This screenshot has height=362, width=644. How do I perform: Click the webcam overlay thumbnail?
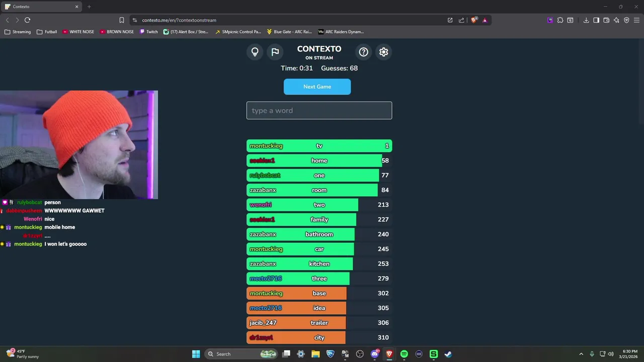pyautogui.click(x=79, y=145)
